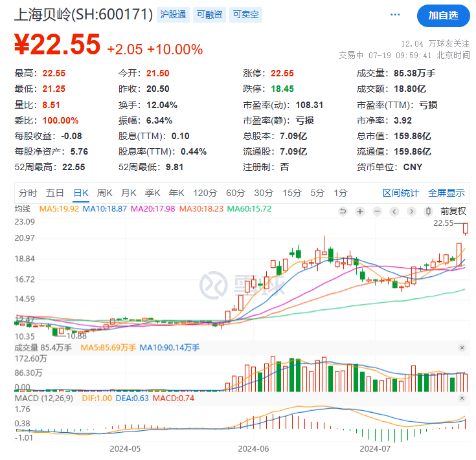
Task: Switch to the 60分 chart tab
Action: (236, 193)
